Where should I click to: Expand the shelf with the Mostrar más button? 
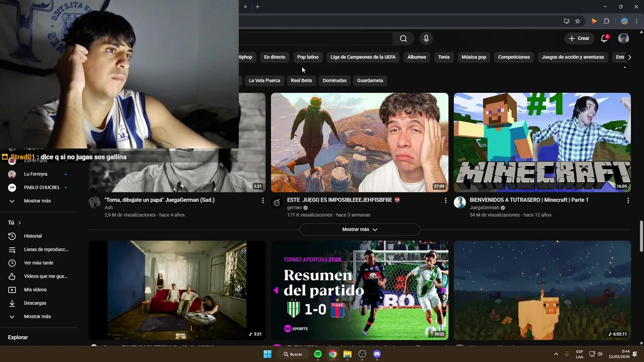pos(360,229)
